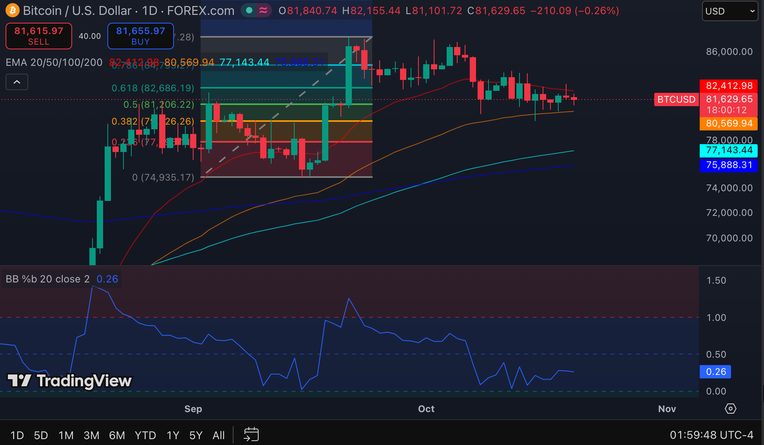Select the 1D time range
764x445 pixels.
coord(17,435)
